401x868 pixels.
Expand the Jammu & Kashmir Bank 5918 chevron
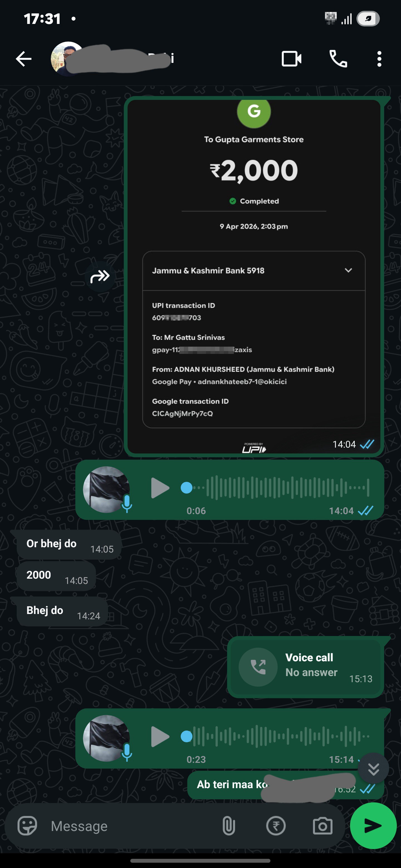pos(348,270)
